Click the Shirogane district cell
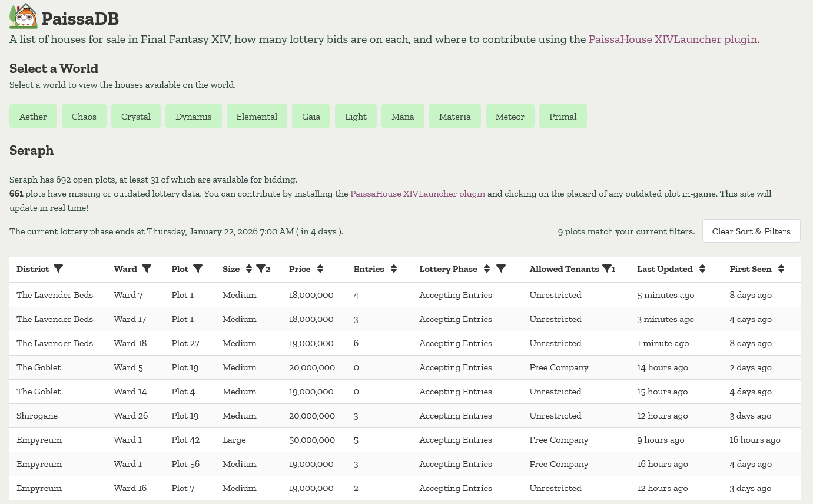The image size is (813, 504). click(x=37, y=416)
